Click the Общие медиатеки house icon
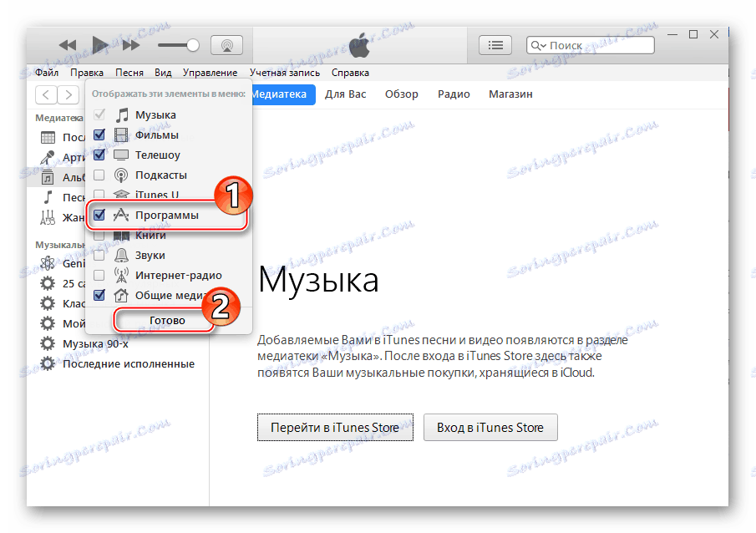 (x=121, y=295)
